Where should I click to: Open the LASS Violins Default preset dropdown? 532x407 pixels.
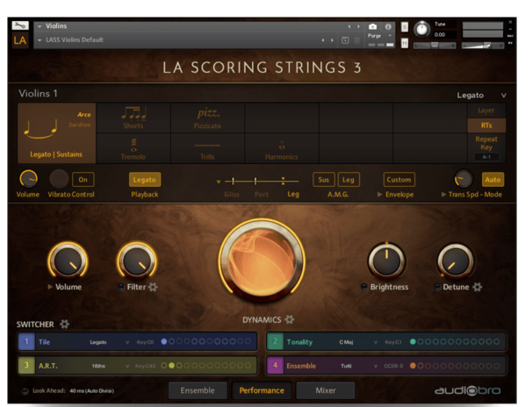[40, 40]
